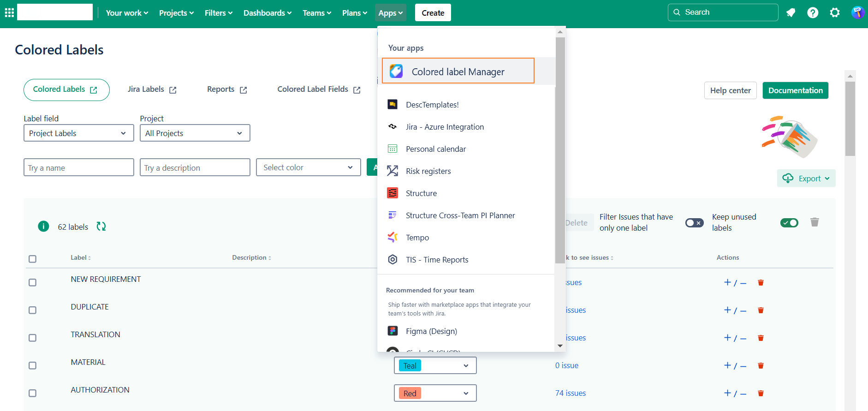868x411 pixels.
Task: Disable the Keep unused labels toggle
Action: (789, 223)
